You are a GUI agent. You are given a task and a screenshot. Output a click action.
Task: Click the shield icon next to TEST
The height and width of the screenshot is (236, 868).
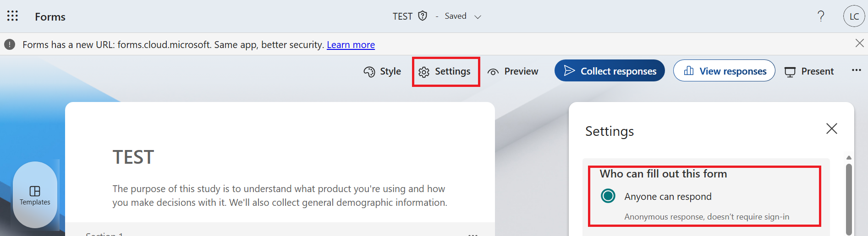(x=423, y=16)
